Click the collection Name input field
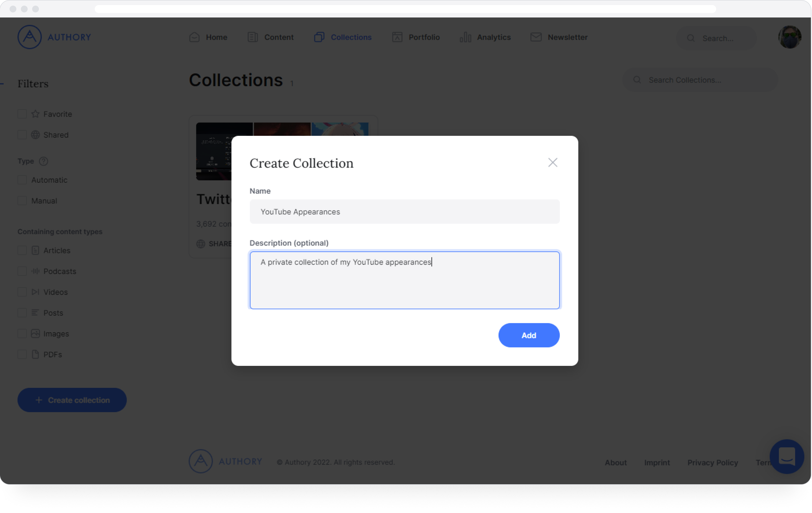Viewport: 812px width, 513px height. [x=404, y=212]
